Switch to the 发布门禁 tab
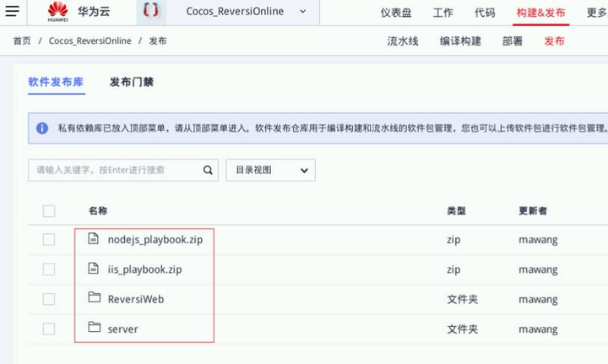The height and width of the screenshot is (364, 608). [132, 82]
